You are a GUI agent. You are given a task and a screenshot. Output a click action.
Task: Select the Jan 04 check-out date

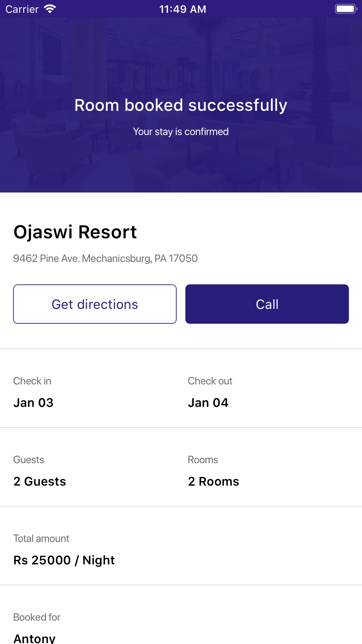pos(208,403)
